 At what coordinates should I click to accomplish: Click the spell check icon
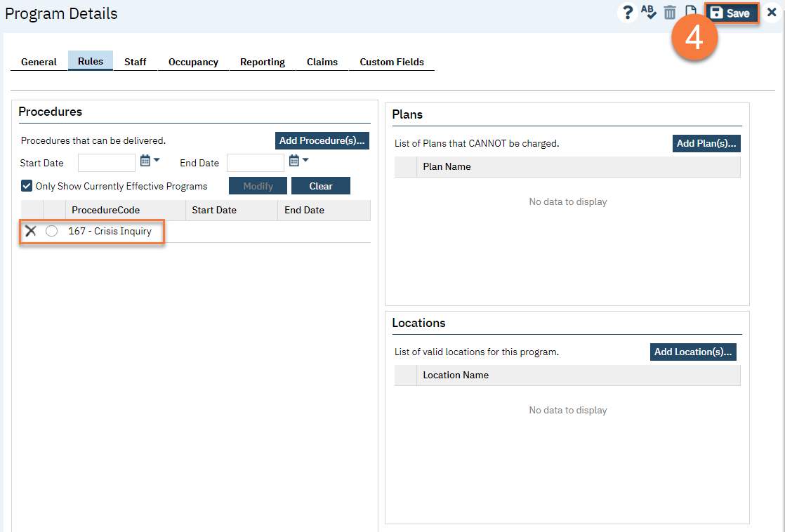click(x=648, y=13)
